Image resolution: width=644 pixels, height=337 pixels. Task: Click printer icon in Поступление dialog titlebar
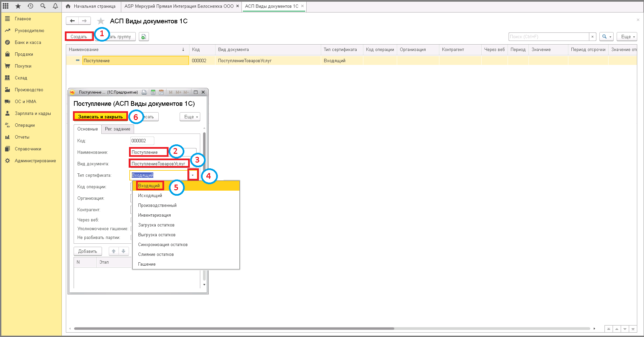[144, 92]
